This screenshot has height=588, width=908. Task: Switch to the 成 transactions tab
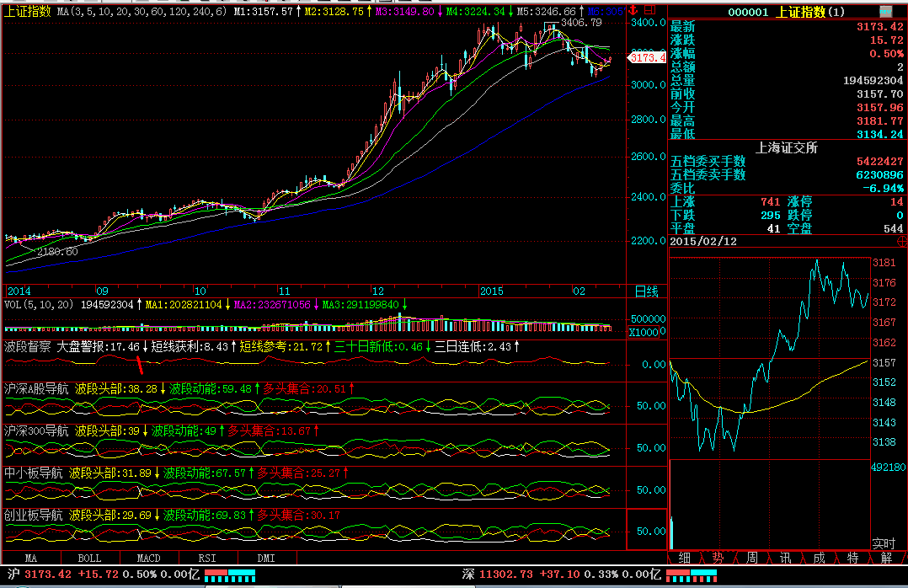click(819, 558)
